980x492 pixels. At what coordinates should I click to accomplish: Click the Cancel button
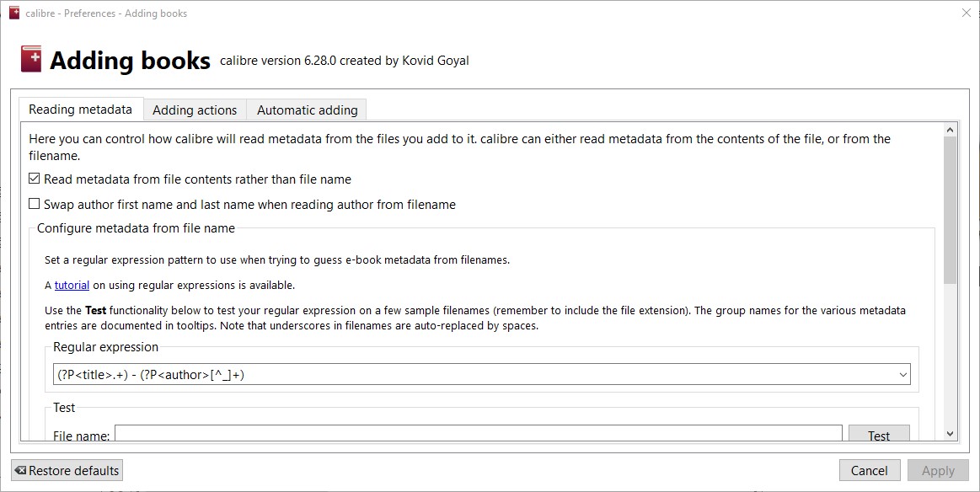point(869,471)
